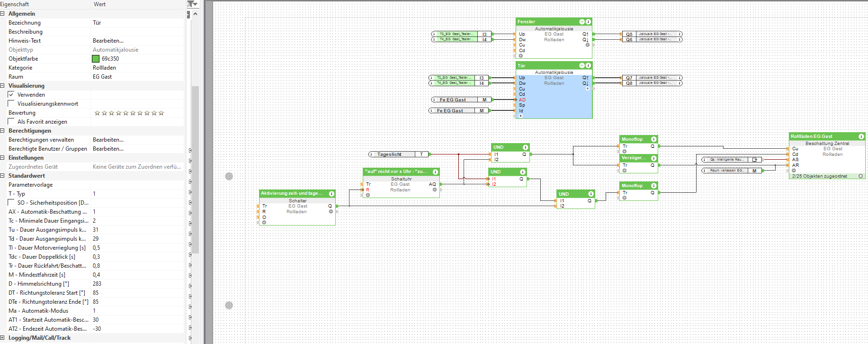Uncheck the Verwenden checkbox
This screenshot has width=868, height=344.
point(11,95)
